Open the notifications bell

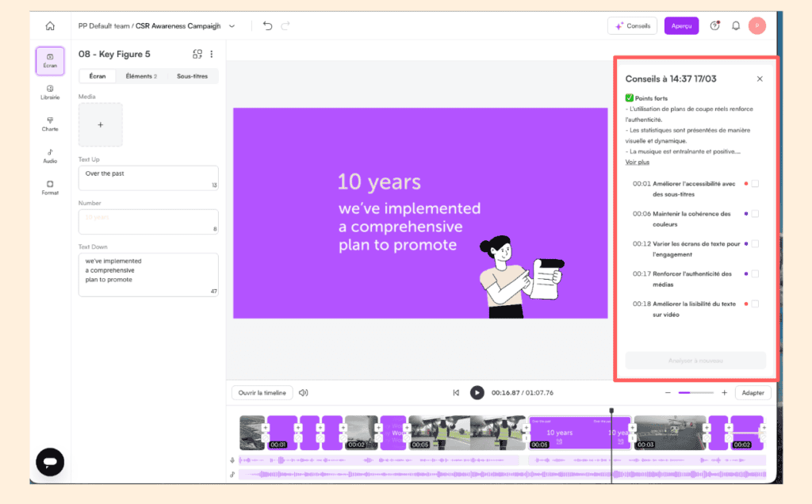click(x=736, y=26)
